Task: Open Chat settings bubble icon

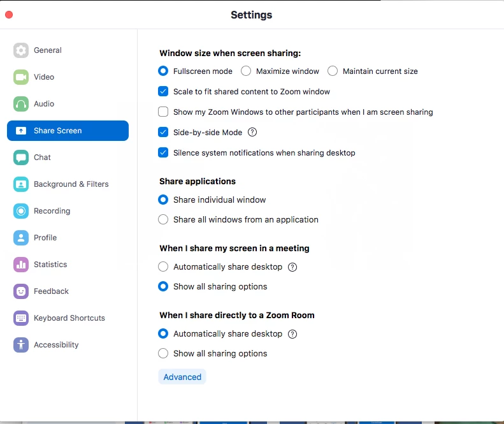Action: click(21, 157)
